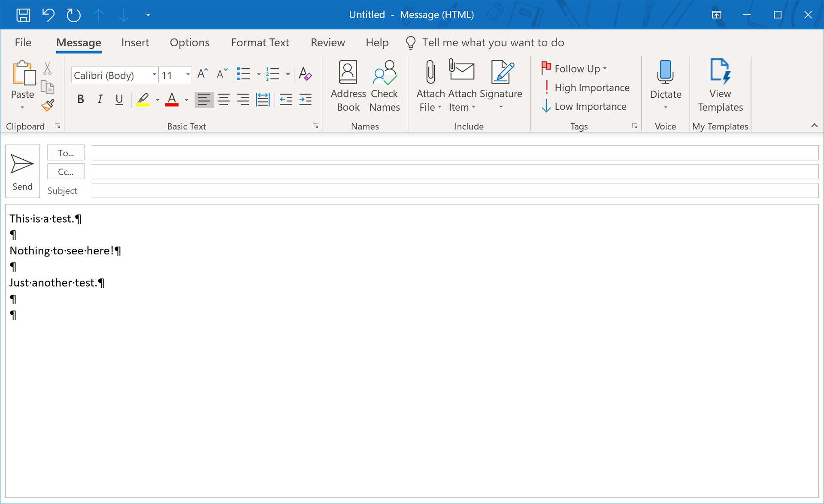The width and height of the screenshot is (824, 504).
Task: Enable Low Importance tag
Action: pyautogui.click(x=585, y=106)
